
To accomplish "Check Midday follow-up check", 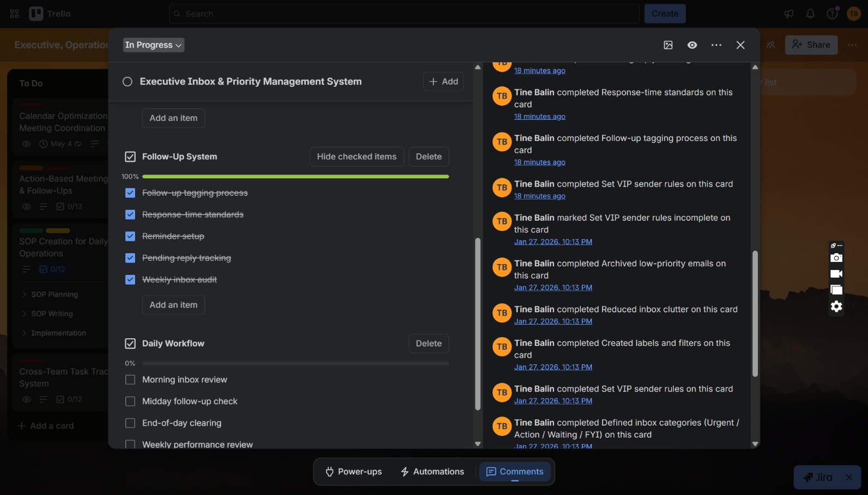I will 130,401.
